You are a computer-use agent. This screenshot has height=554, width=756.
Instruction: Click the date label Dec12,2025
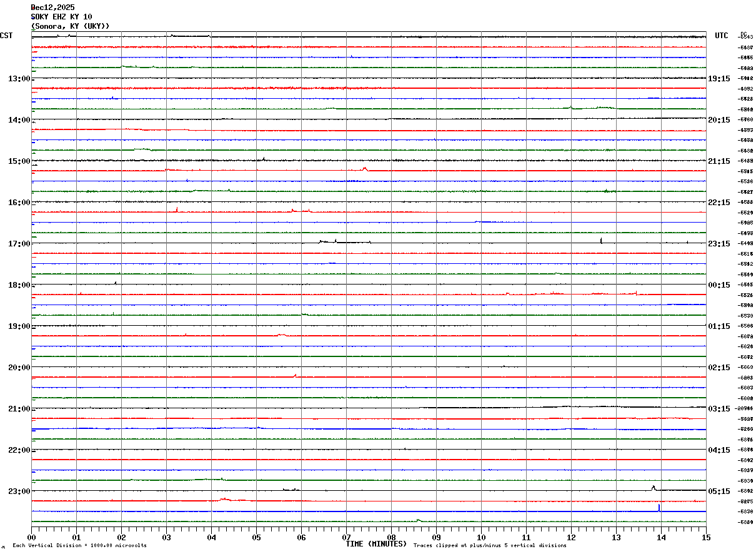(x=53, y=8)
